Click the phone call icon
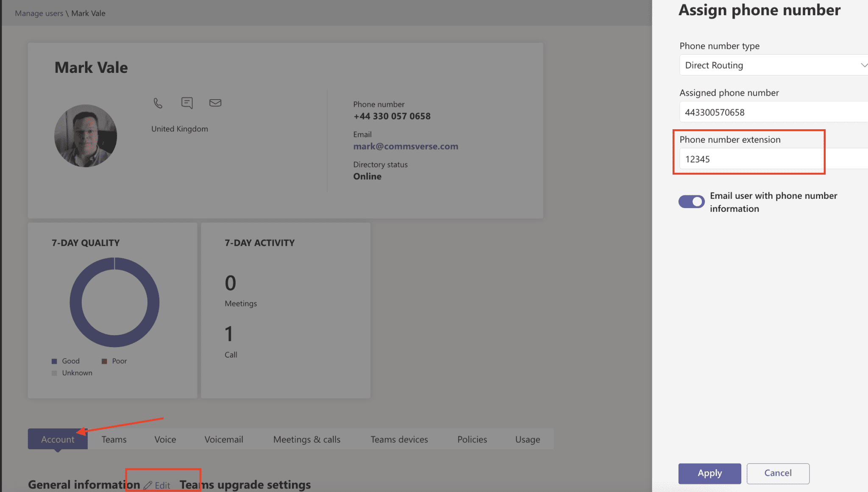Screen dimensions: 868x492 coord(158,103)
